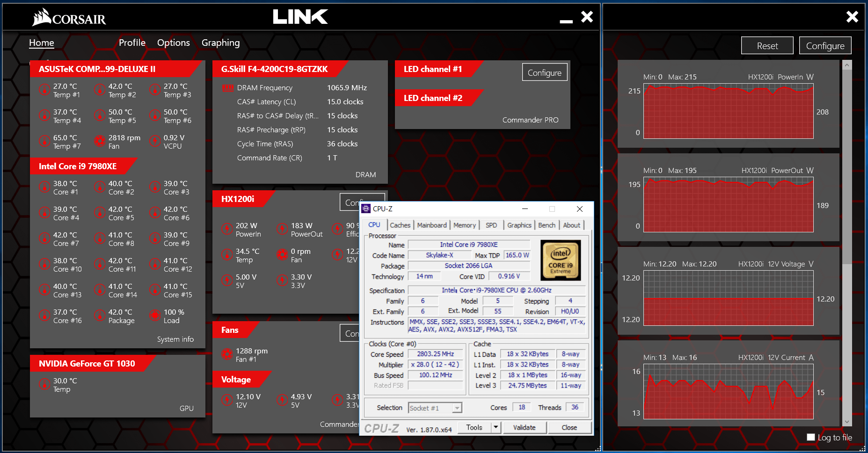The height and width of the screenshot is (453, 868).
Task: Click the Corsair logo
Action: click(x=69, y=17)
